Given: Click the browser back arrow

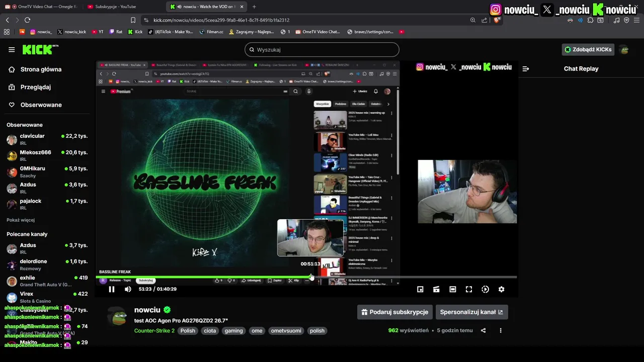Looking at the screenshot, I should 7,20.
